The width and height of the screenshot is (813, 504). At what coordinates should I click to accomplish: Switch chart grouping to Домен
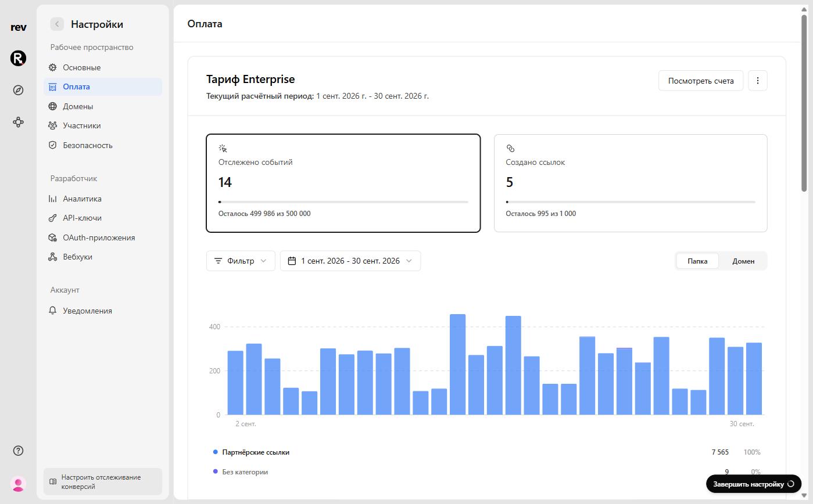tap(743, 261)
